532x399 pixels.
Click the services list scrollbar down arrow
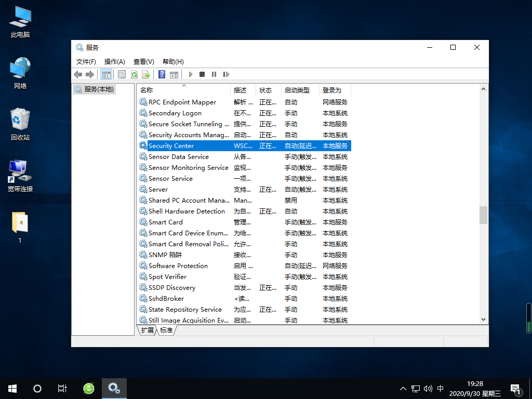(x=483, y=320)
